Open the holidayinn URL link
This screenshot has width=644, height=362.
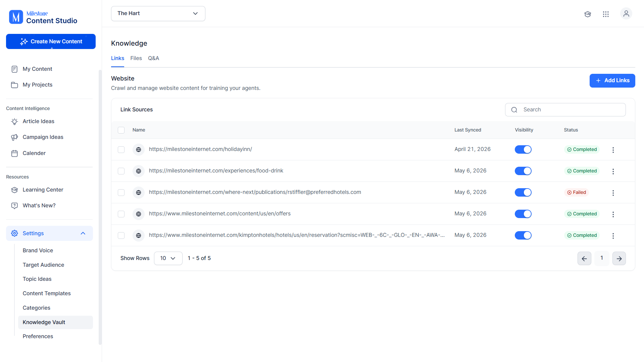[x=200, y=149]
